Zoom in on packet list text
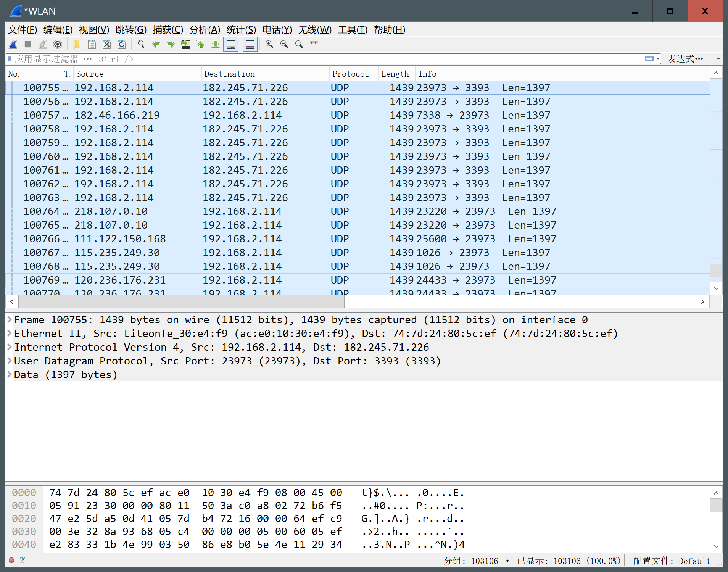 pyautogui.click(x=269, y=45)
